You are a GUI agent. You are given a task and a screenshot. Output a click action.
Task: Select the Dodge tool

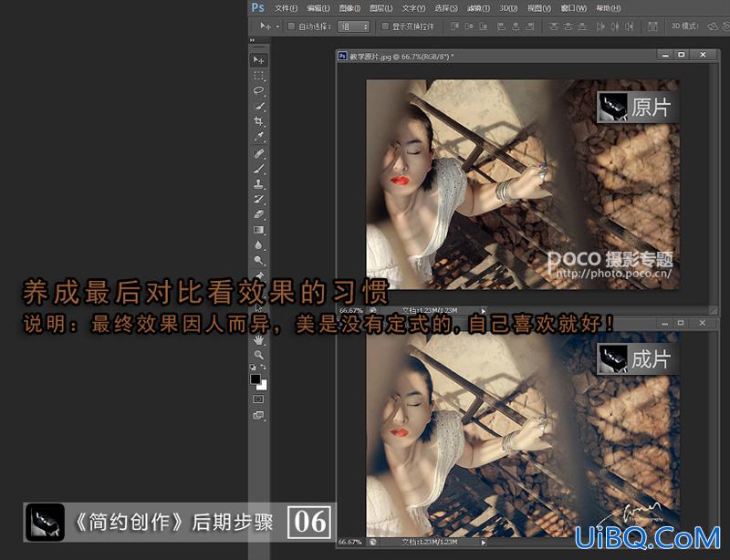(x=258, y=260)
